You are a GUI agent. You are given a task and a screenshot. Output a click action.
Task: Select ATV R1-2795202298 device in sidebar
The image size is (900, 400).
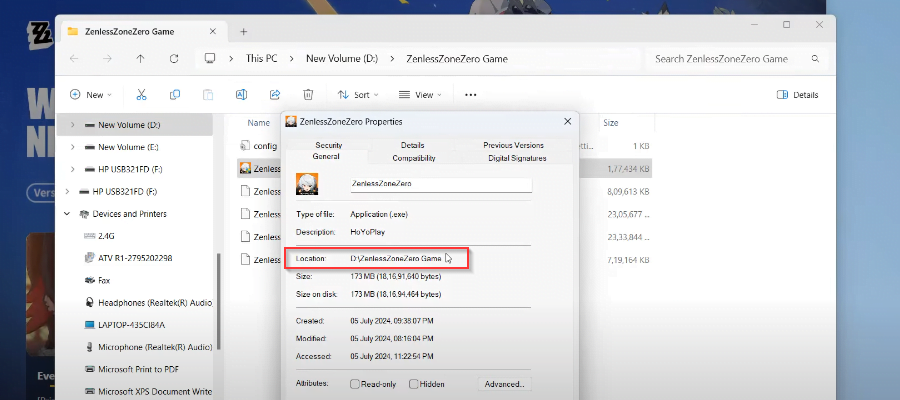pos(128,258)
